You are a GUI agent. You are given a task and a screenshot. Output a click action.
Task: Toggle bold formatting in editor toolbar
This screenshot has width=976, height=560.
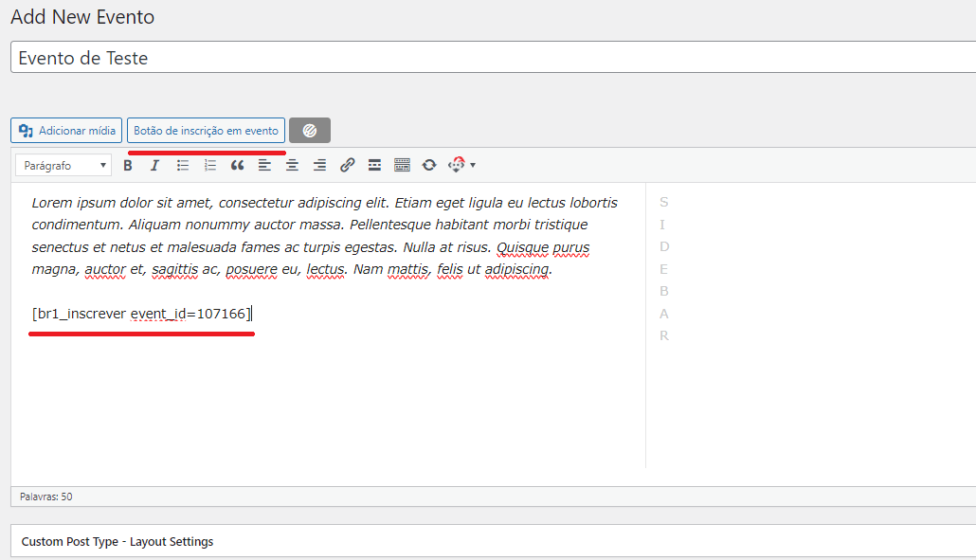(x=128, y=165)
